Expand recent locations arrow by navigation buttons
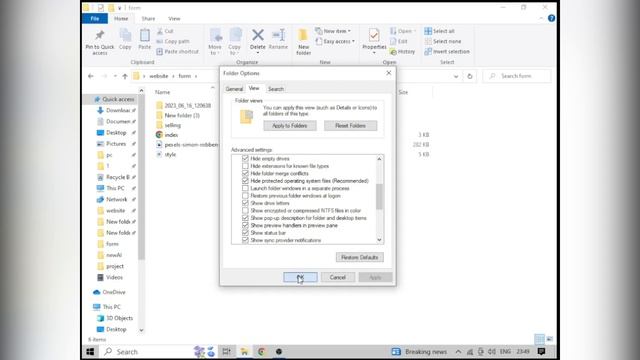 (115, 76)
